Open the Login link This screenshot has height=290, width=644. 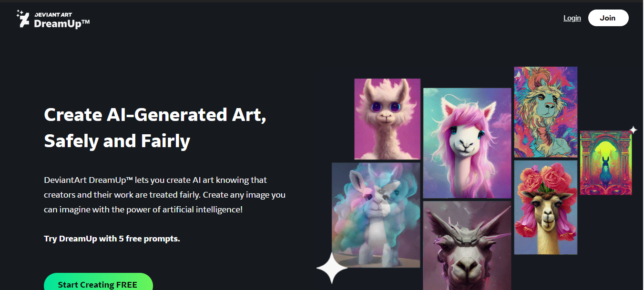[572, 18]
